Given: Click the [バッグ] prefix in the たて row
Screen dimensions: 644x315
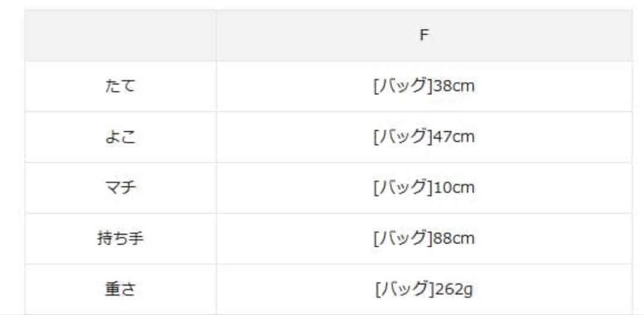Looking at the screenshot, I should click(x=402, y=86).
